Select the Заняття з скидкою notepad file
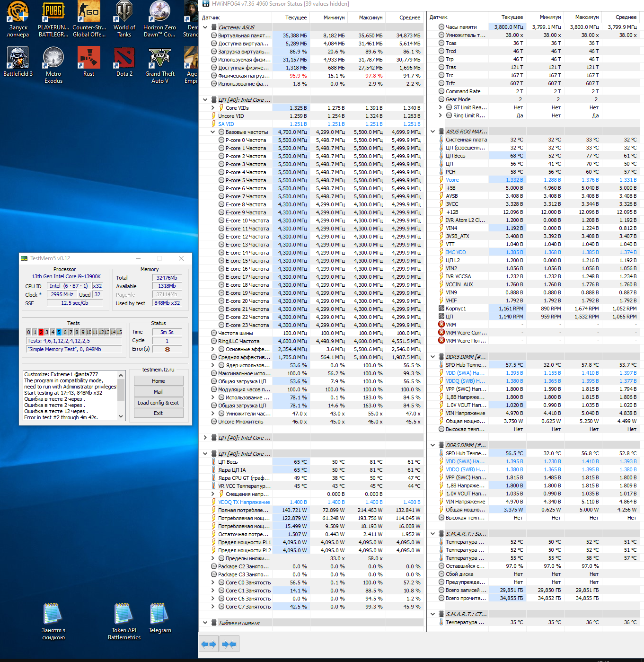 [x=53, y=622]
